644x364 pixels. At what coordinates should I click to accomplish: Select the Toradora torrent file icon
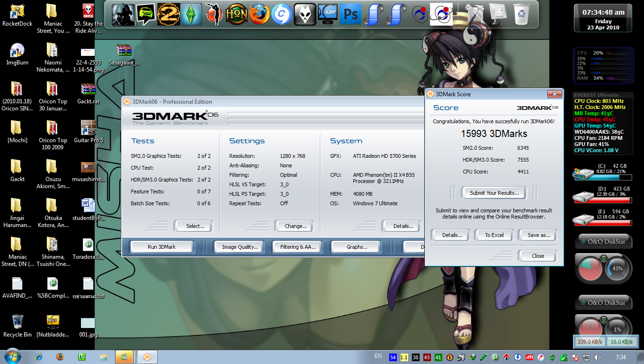coord(88,248)
